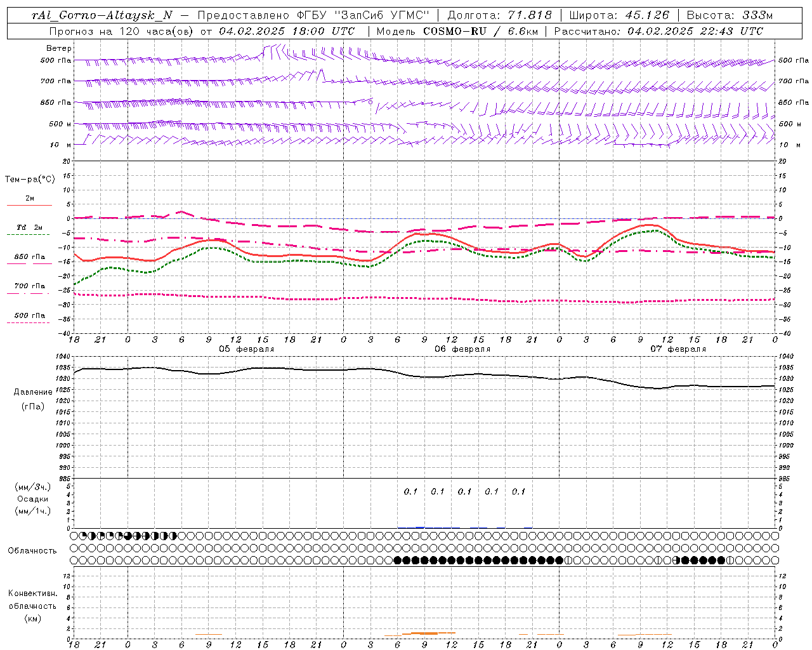Click the 10 м wind level label on left
The height and width of the screenshot is (650, 812).
click(x=61, y=145)
